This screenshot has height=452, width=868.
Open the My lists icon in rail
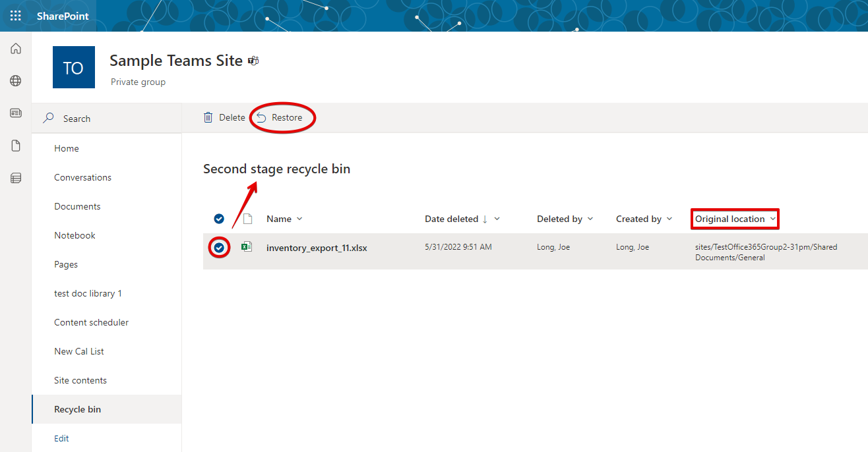(x=16, y=178)
